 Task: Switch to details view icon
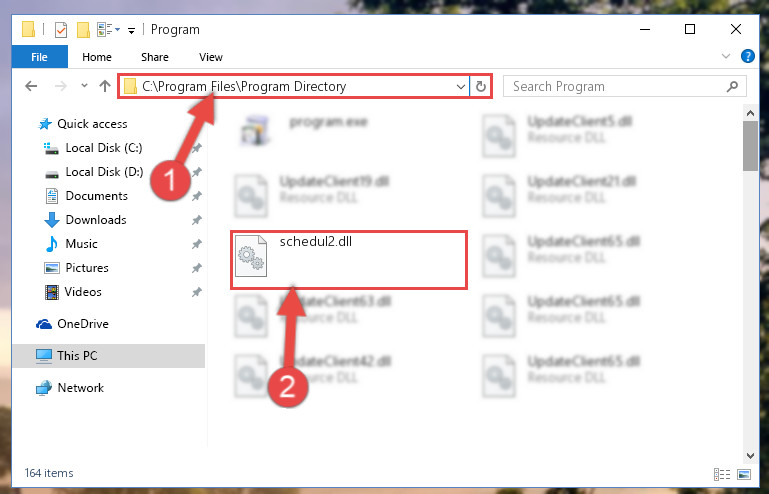point(721,474)
